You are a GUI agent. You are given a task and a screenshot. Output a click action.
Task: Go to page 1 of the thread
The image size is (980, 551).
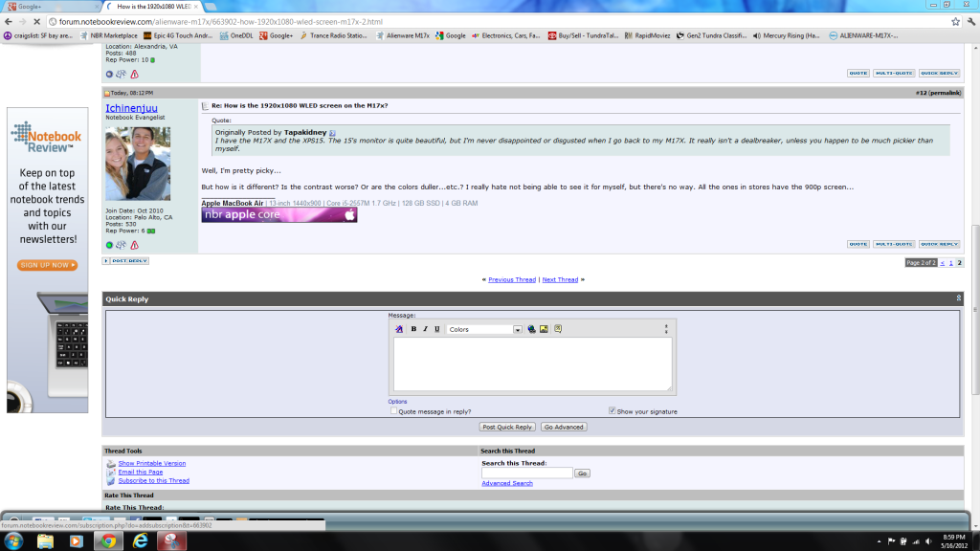pos(951,263)
